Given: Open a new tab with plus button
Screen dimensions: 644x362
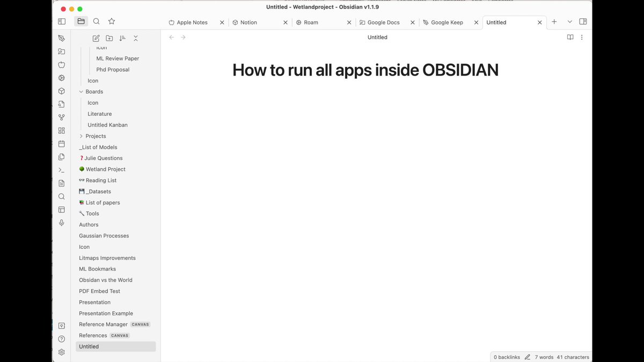Looking at the screenshot, I should point(554,22).
